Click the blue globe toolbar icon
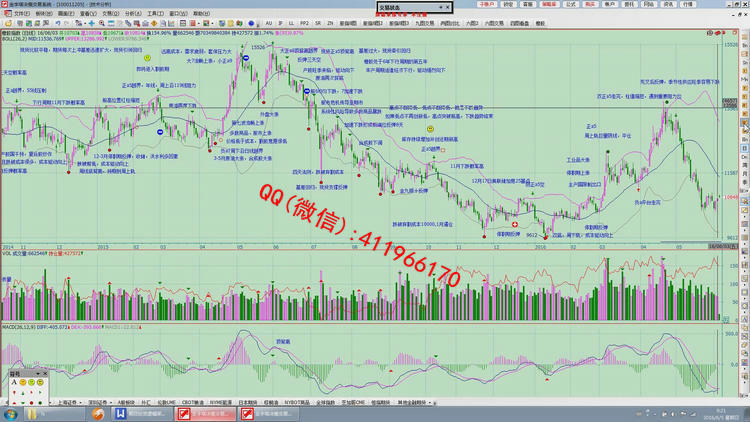 (x=251, y=23)
